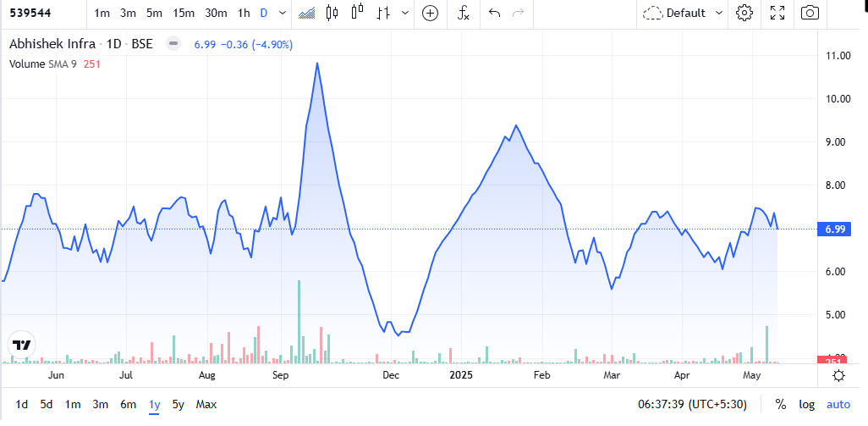Click the Abhishek Infra symbol title
Image resolution: width=868 pixels, height=426 pixels.
[52, 44]
